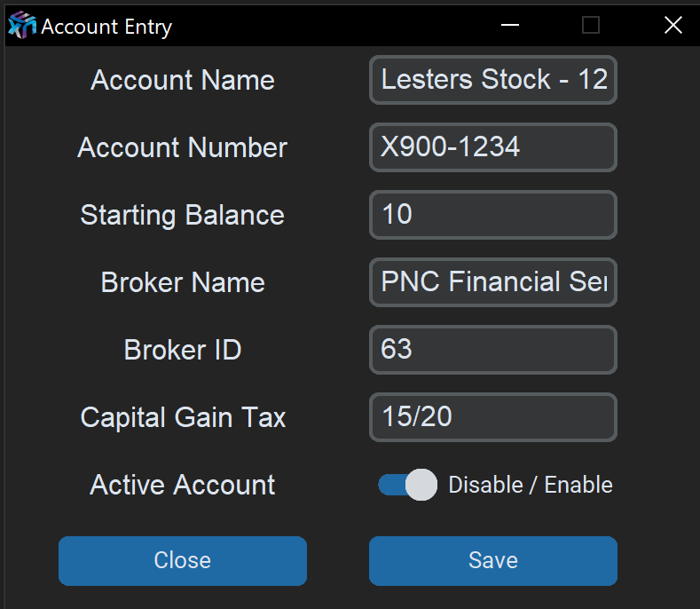Click into the Account Number field
Viewport: 700px width, 609px height.
(x=492, y=147)
